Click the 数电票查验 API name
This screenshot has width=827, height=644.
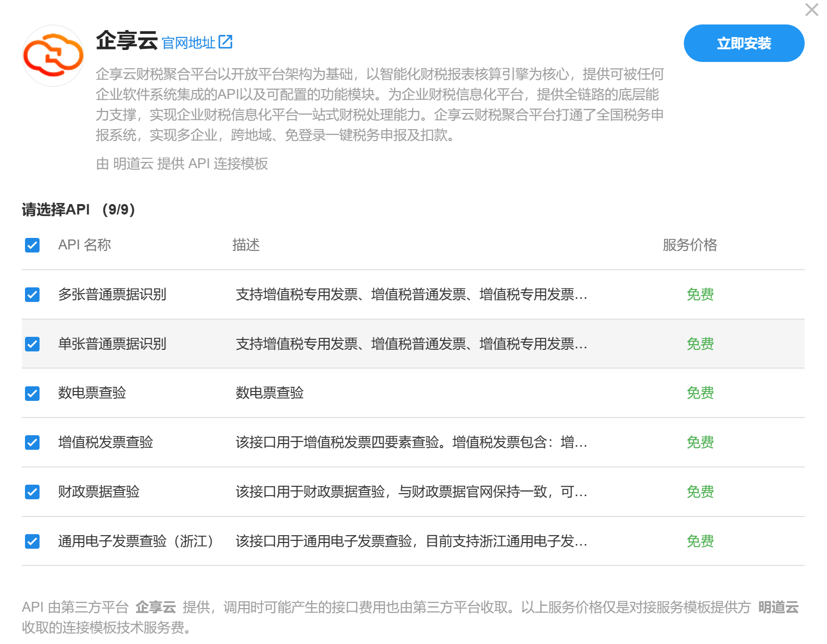click(92, 393)
